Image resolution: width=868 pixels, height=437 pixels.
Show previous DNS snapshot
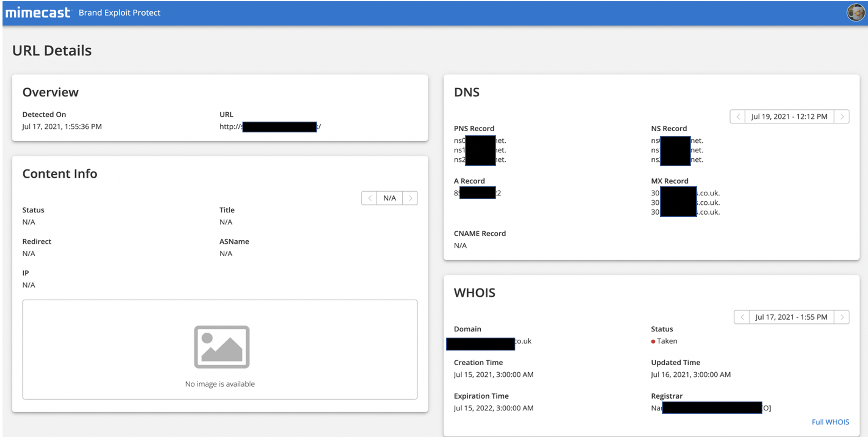(x=737, y=117)
